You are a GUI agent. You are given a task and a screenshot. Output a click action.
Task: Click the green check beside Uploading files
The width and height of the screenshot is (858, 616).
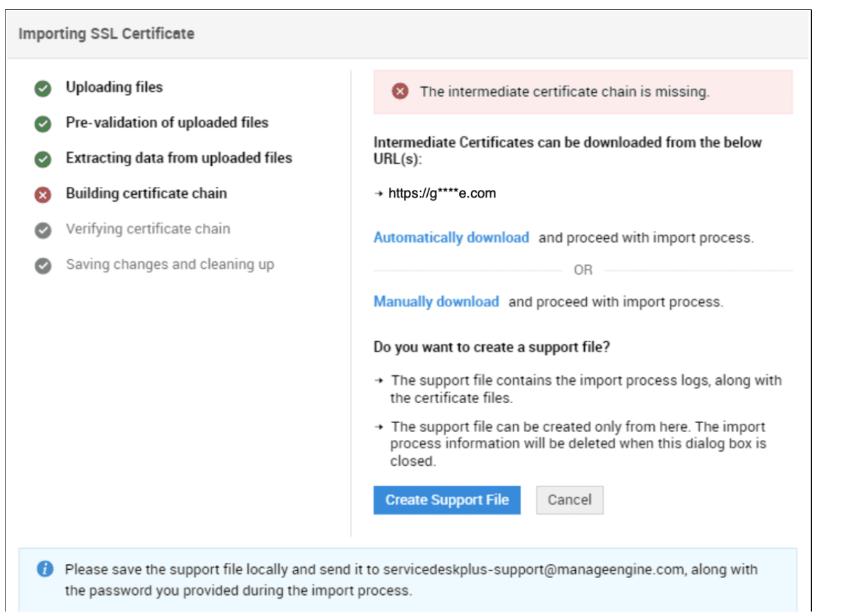click(43, 88)
